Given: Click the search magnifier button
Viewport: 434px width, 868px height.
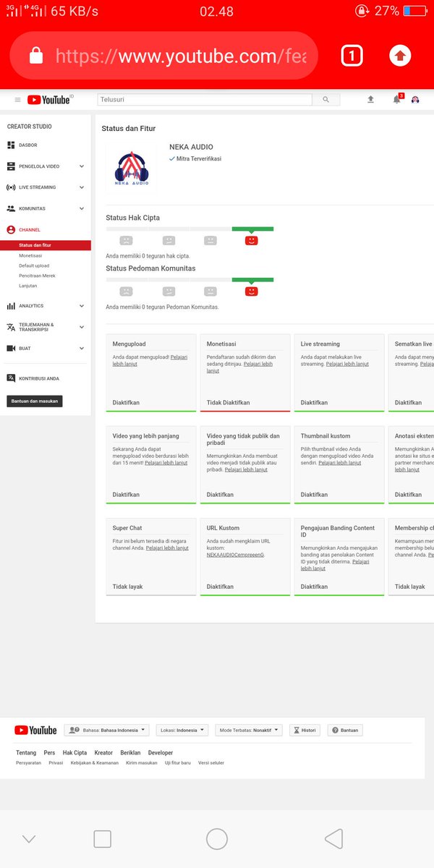Looking at the screenshot, I should 326,100.
